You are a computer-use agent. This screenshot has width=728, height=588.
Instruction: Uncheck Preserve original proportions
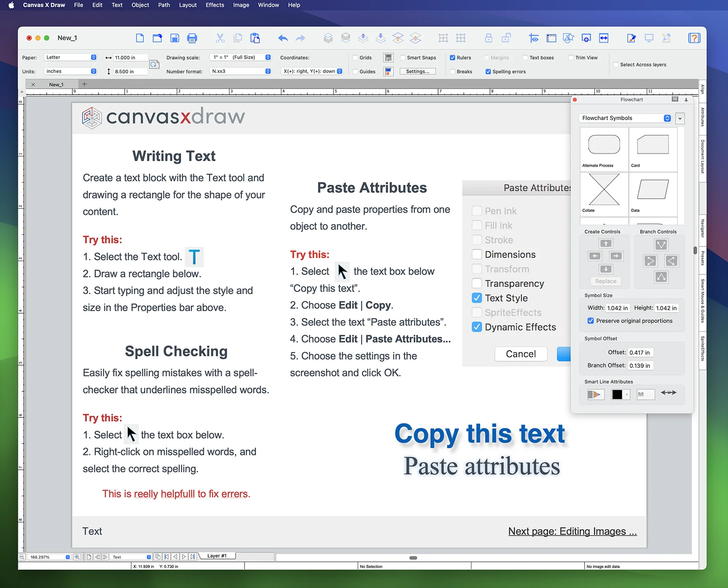(x=591, y=321)
